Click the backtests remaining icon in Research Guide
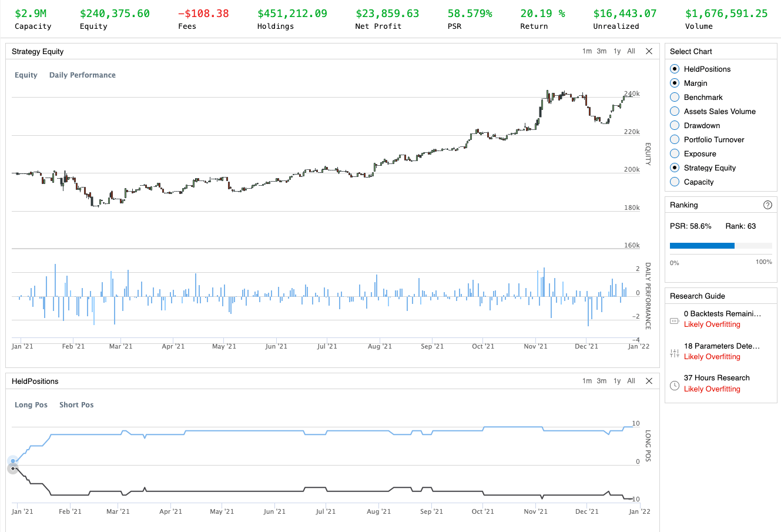The height and width of the screenshot is (532, 781). [675, 321]
